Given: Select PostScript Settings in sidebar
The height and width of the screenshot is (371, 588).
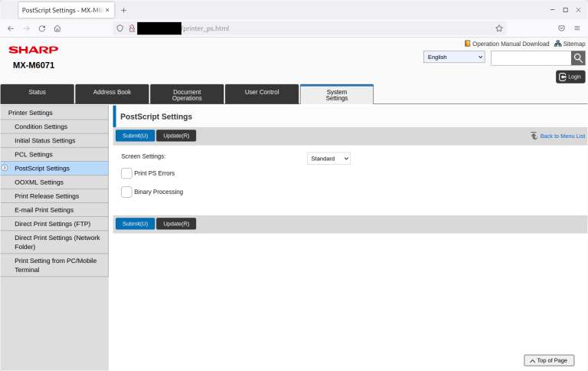Looking at the screenshot, I should point(54,168).
